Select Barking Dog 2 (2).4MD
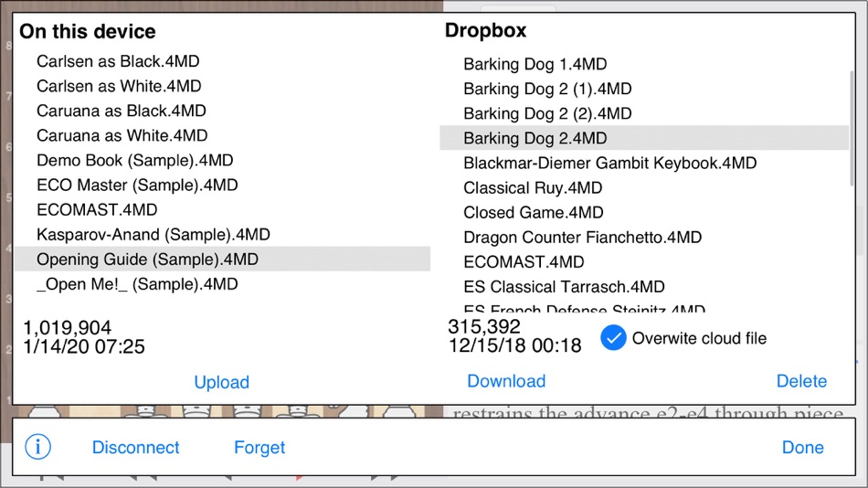 coord(644,113)
